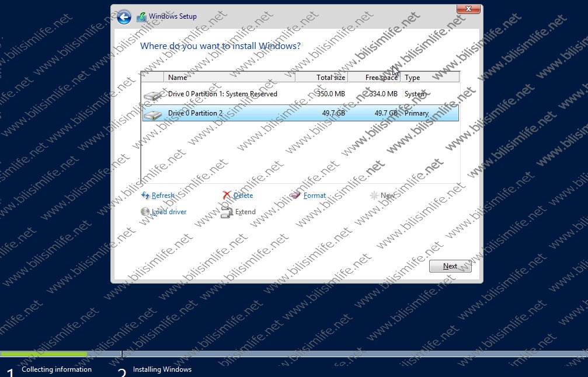The width and height of the screenshot is (588, 377).
Task: Click drive icon for Partition 2
Action: point(154,114)
